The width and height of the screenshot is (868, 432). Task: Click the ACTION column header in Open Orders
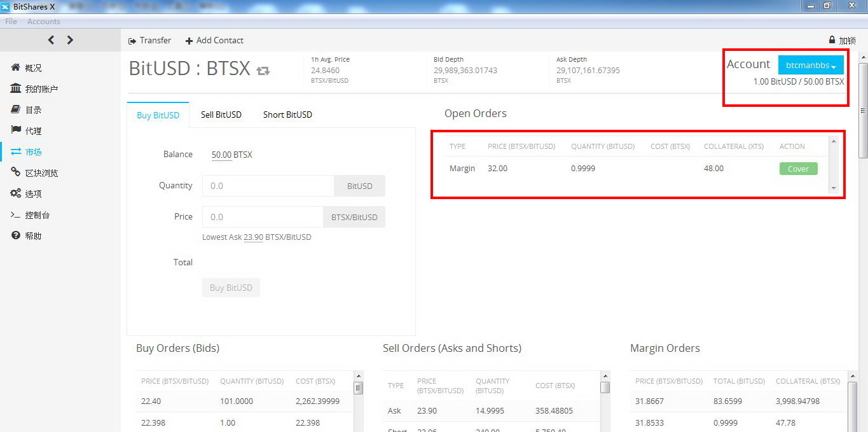point(792,146)
